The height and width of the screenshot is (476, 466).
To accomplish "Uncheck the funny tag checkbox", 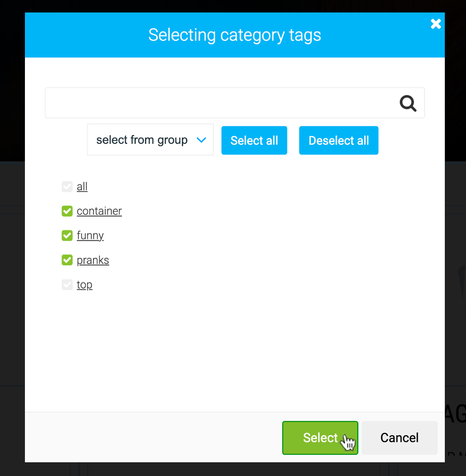I will [x=67, y=235].
